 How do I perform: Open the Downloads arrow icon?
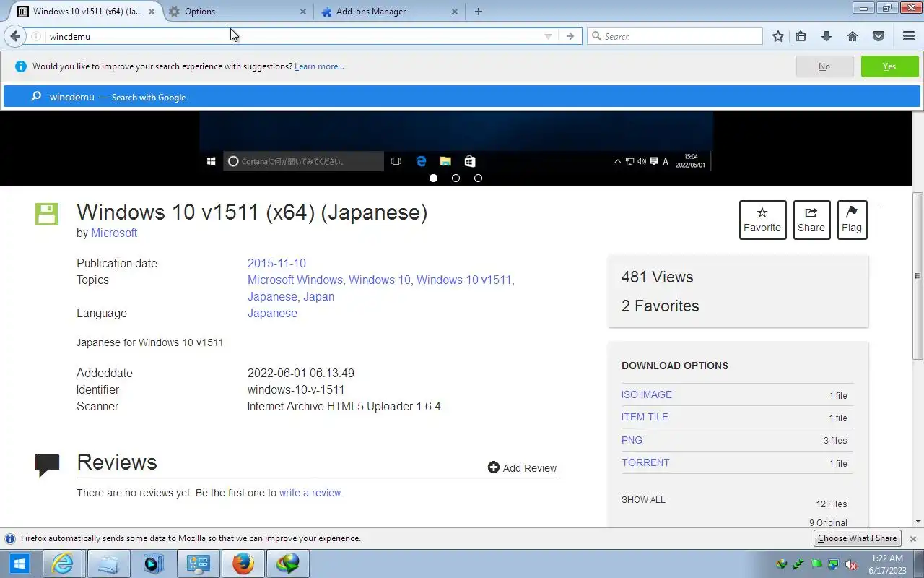[x=827, y=36]
